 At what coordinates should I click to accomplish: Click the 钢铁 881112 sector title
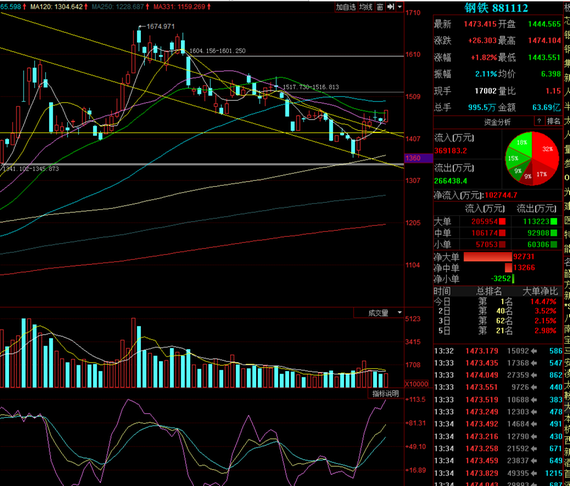496,8
